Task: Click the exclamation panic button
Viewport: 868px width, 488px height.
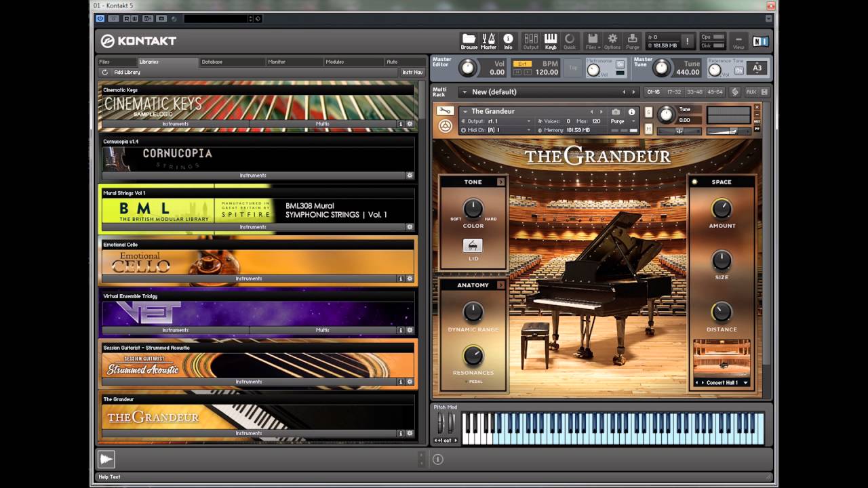Action: click(687, 41)
